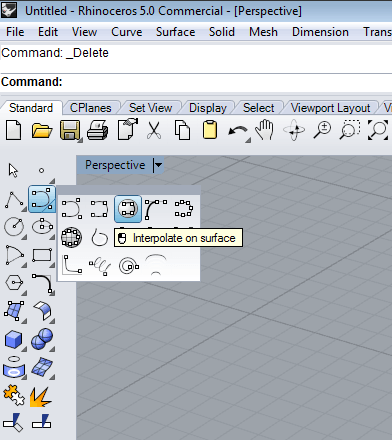This screenshot has width=392, height=440.
Task: Select the Polygon tool
Action: point(14,283)
